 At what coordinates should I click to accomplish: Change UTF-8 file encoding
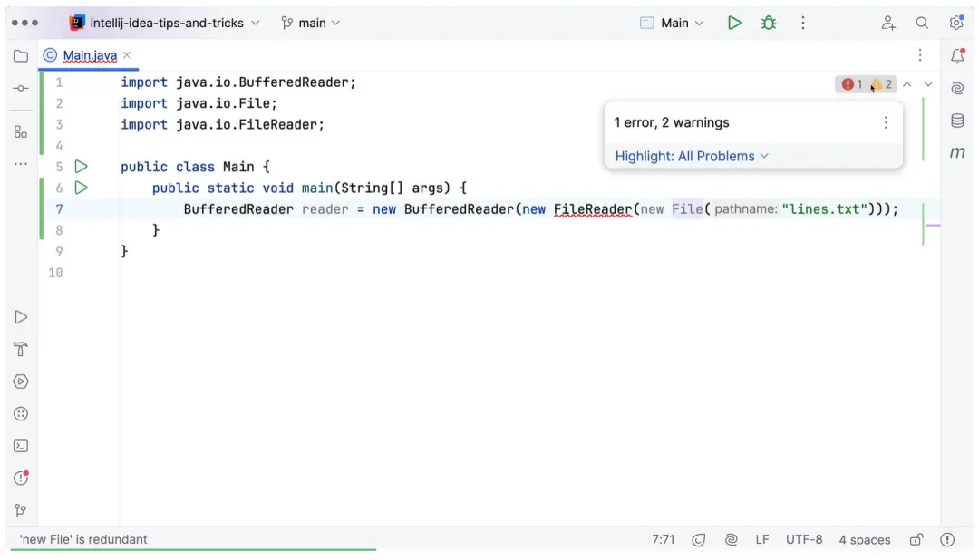point(803,540)
